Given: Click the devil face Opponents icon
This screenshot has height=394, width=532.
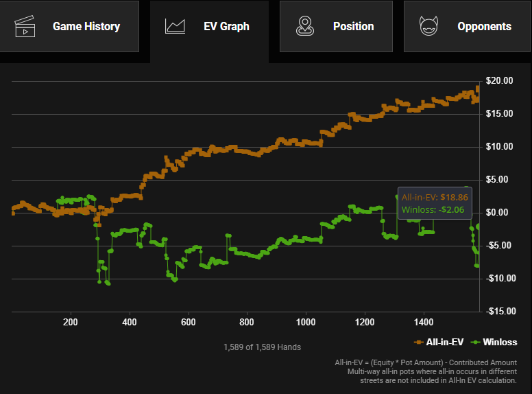Looking at the screenshot, I should point(429,26).
